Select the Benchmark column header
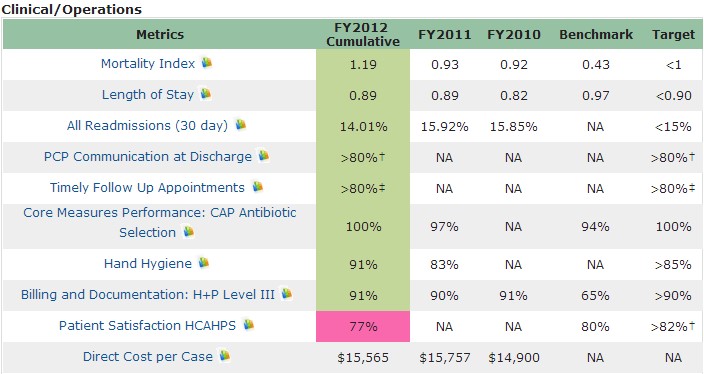The height and width of the screenshot is (374, 704). click(596, 35)
